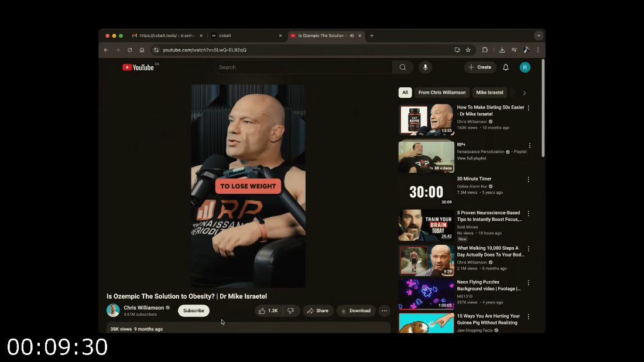Bookmark this page with star icon

(468, 50)
